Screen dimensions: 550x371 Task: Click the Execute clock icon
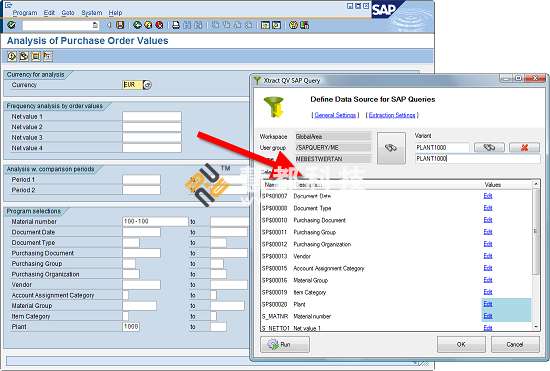(x=12, y=56)
